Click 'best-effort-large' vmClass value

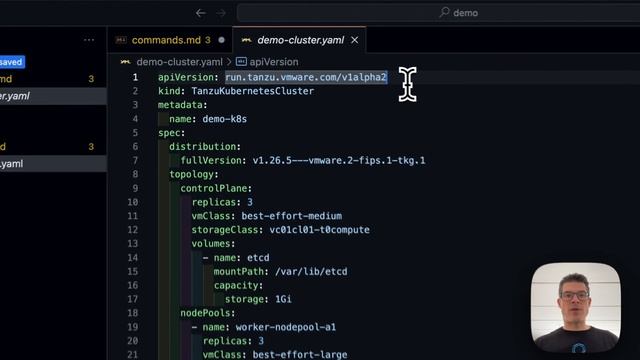[x=300, y=355]
